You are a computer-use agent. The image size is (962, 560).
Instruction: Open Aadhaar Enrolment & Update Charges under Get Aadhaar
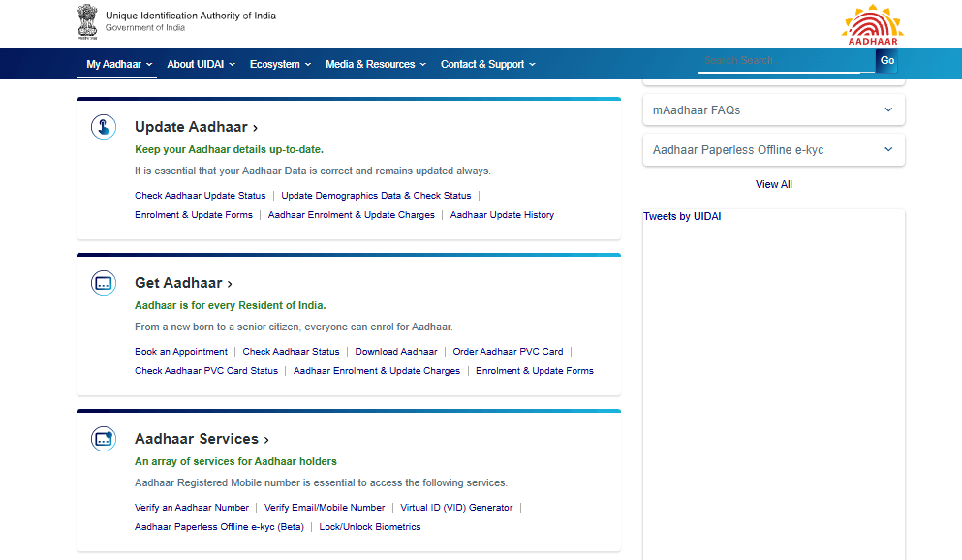pos(377,371)
